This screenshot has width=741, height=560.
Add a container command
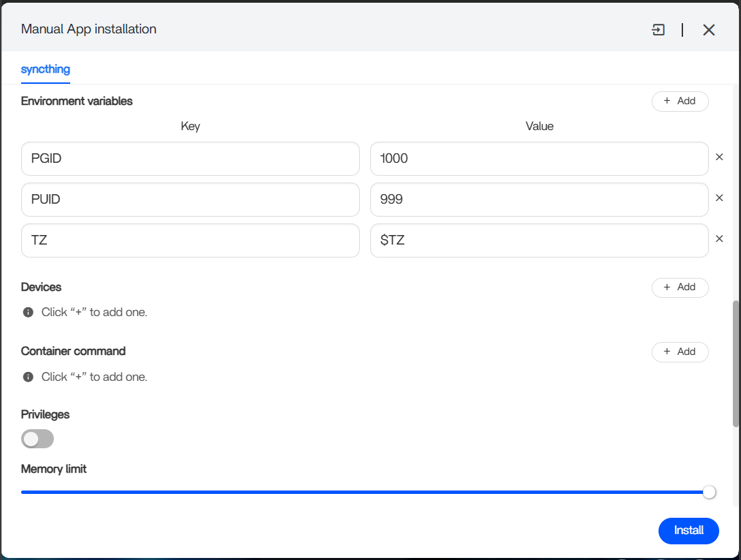point(680,352)
